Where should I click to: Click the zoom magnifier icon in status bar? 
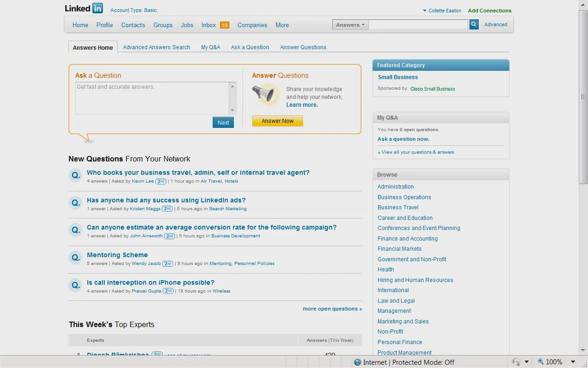click(x=541, y=362)
